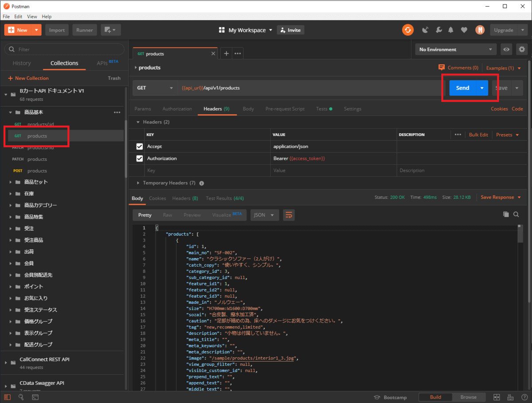The width and height of the screenshot is (532, 403).
Task: Click Bulk Edit in headers table
Action: point(478,135)
